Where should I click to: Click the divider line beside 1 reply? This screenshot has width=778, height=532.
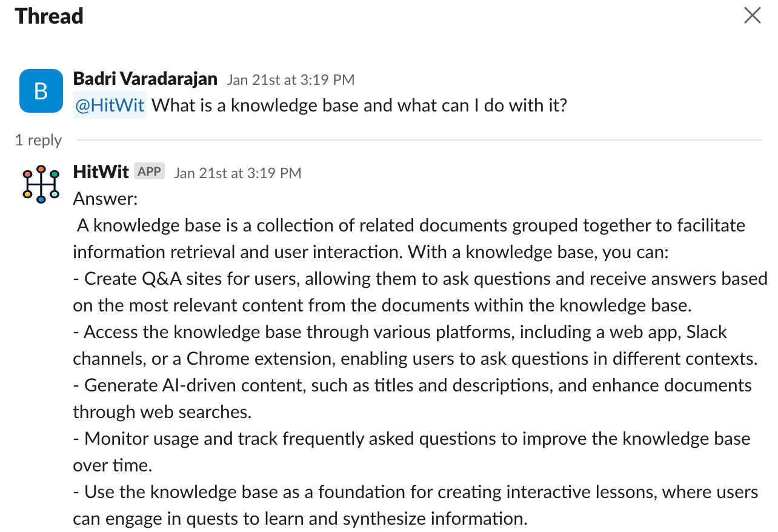coord(418,141)
